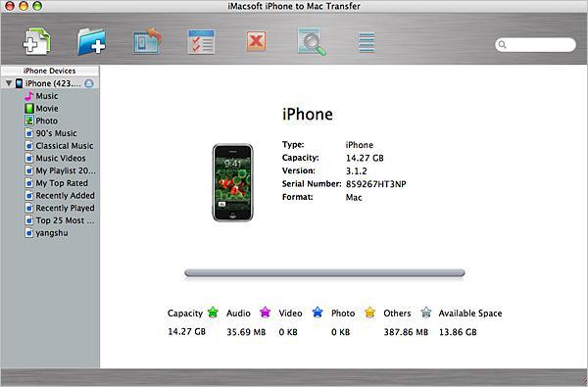Click the serial number 859267HT3NP
This screenshot has height=387, width=588.
pos(375,184)
